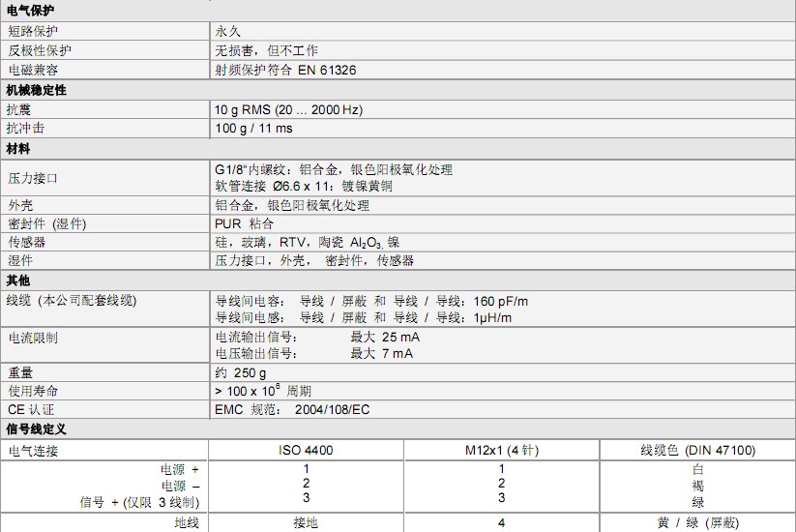796x532 pixels.
Task: Click the 无损害，但不工作 value cell
Action: tap(266, 50)
